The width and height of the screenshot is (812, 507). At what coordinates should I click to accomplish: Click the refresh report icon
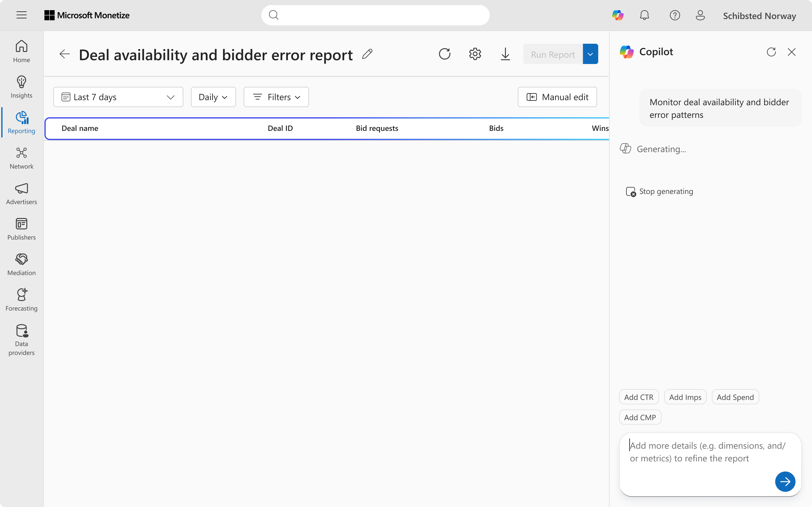pos(445,54)
